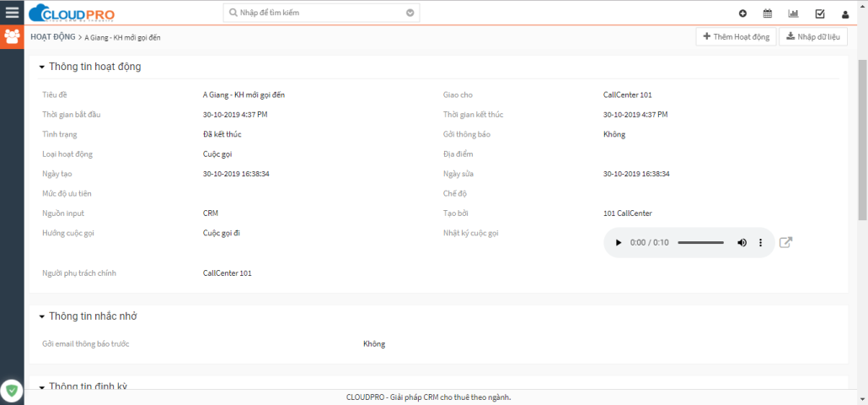Collapse the Thông tin nhắc nhở section
This screenshot has width=868, height=405.
pyautogui.click(x=42, y=316)
